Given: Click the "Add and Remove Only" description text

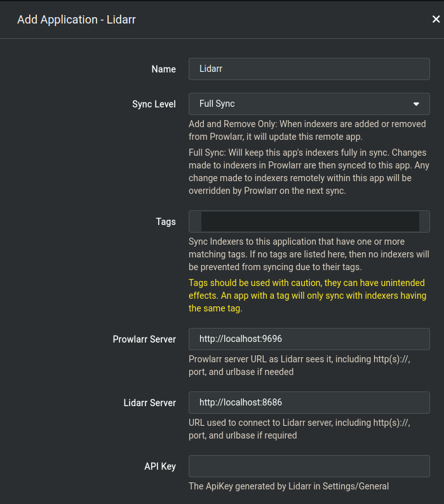Looking at the screenshot, I should point(307,130).
